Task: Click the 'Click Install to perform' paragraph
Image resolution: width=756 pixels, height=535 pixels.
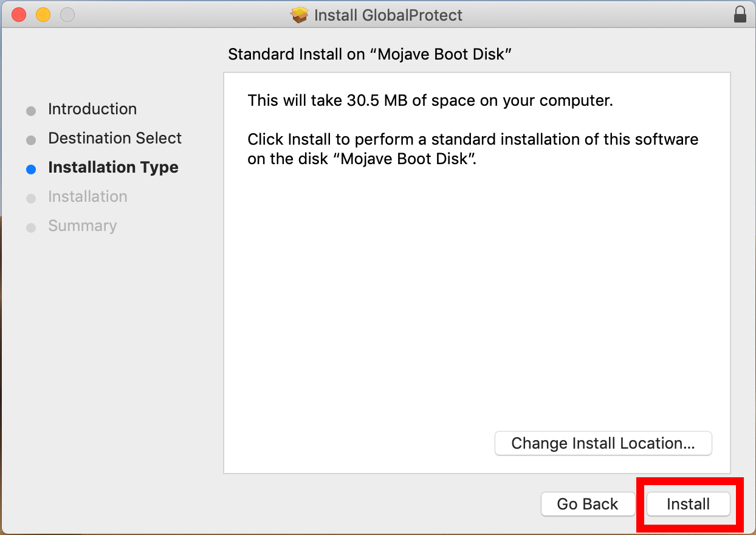Action: [x=473, y=150]
